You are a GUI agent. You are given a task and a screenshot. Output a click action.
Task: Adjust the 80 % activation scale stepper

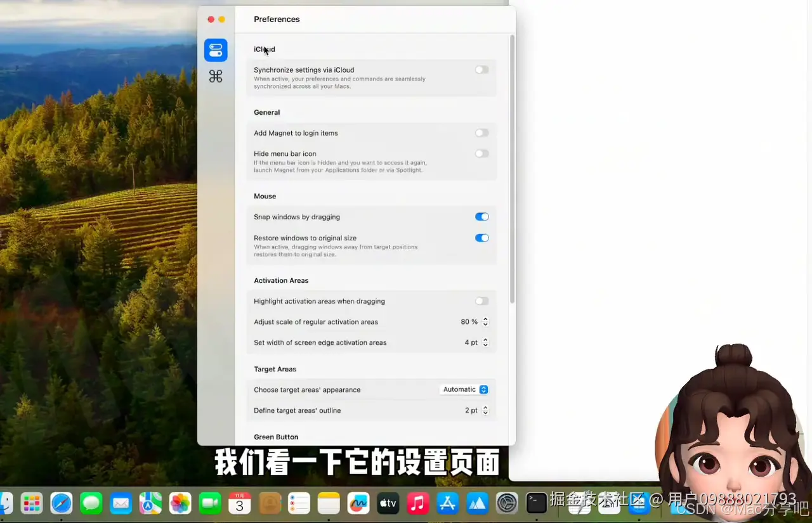point(485,322)
